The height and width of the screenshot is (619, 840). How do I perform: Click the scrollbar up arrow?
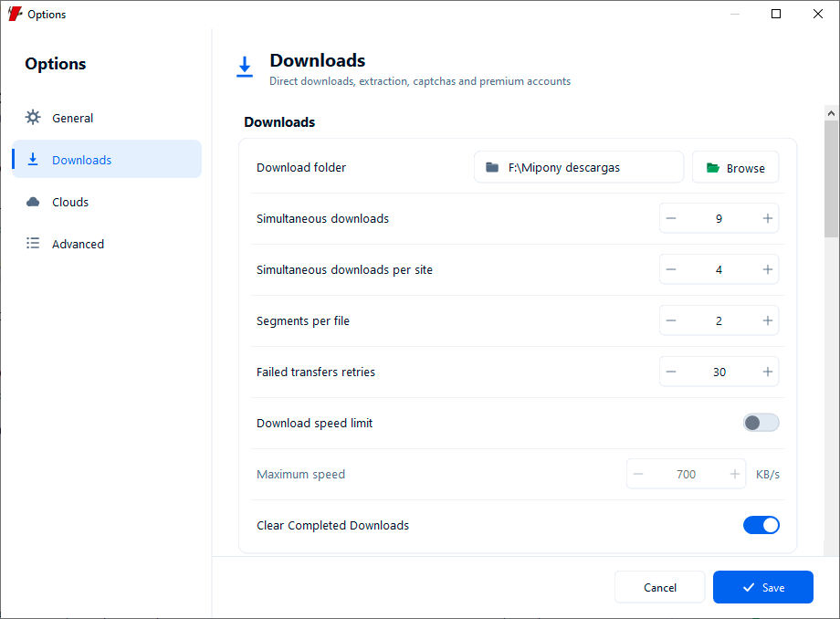(831, 113)
